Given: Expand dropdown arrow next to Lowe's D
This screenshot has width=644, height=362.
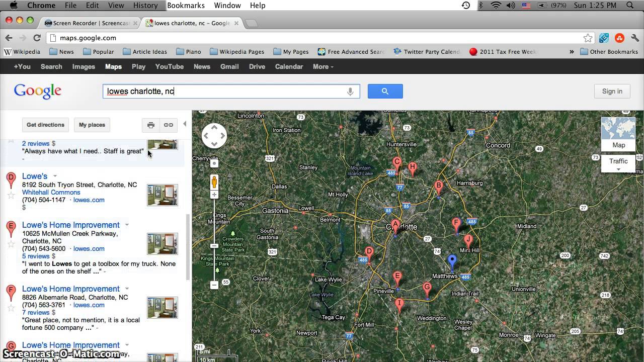Looking at the screenshot, I should [55, 176].
